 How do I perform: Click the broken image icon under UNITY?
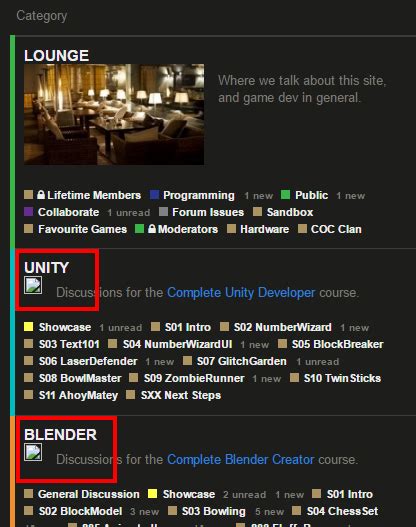click(33, 285)
